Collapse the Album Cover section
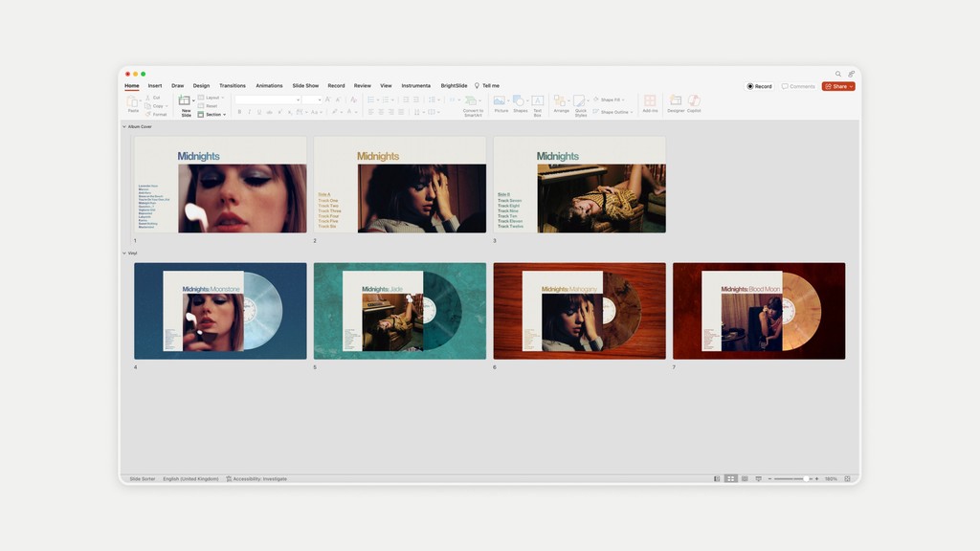 (125, 124)
